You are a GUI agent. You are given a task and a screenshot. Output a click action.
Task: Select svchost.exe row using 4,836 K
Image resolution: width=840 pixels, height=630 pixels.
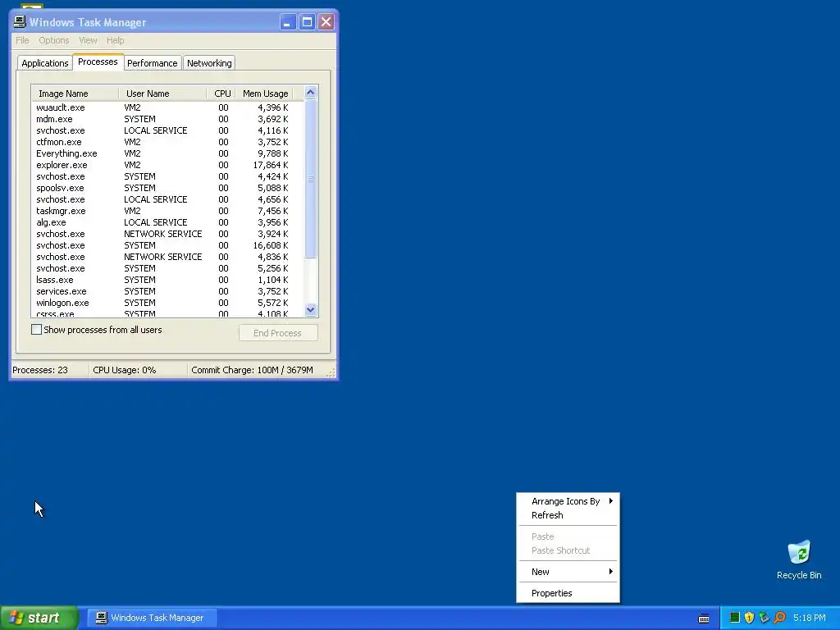tap(167, 257)
